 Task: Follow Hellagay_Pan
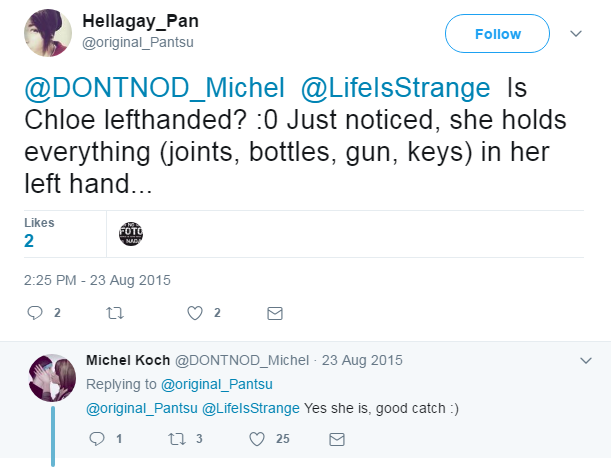point(497,34)
